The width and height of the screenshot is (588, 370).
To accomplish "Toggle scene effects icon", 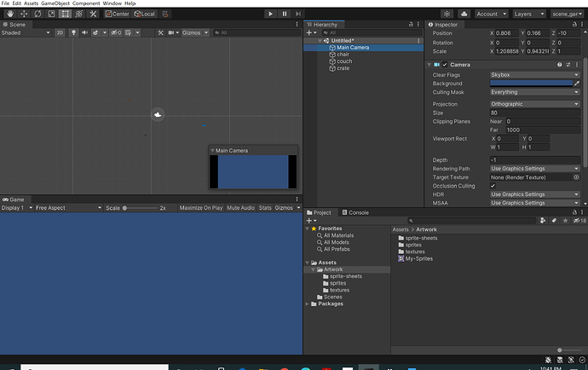I will [x=95, y=32].
